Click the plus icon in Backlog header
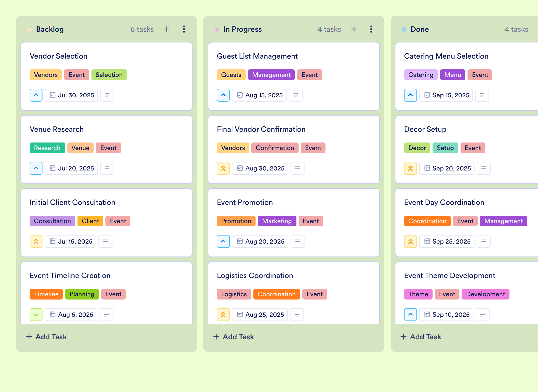 tap(167, 29)
